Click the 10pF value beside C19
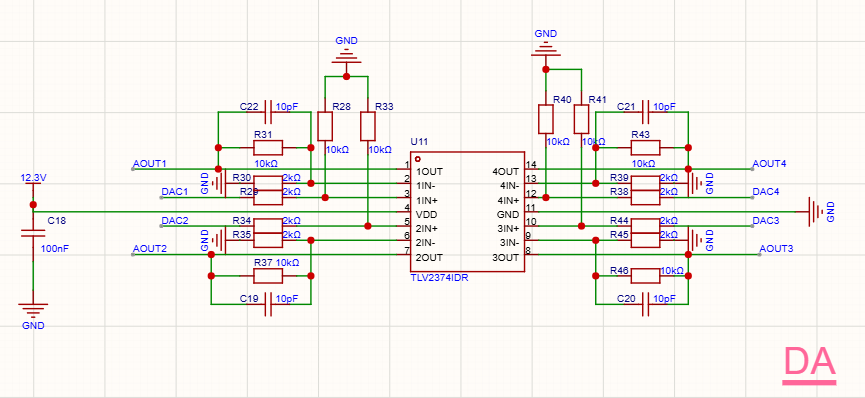Image resolution: width=865 pixels, height=398 pixels. (287, 299)
